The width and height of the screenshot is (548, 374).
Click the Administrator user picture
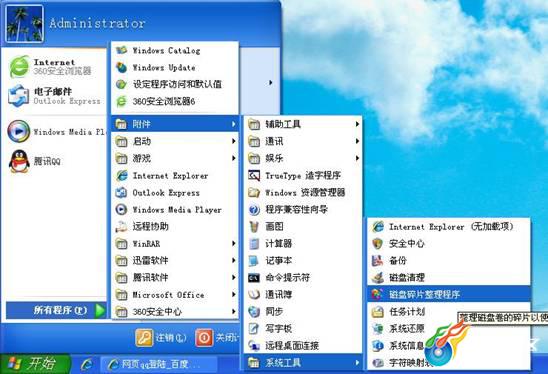[24, 23]
